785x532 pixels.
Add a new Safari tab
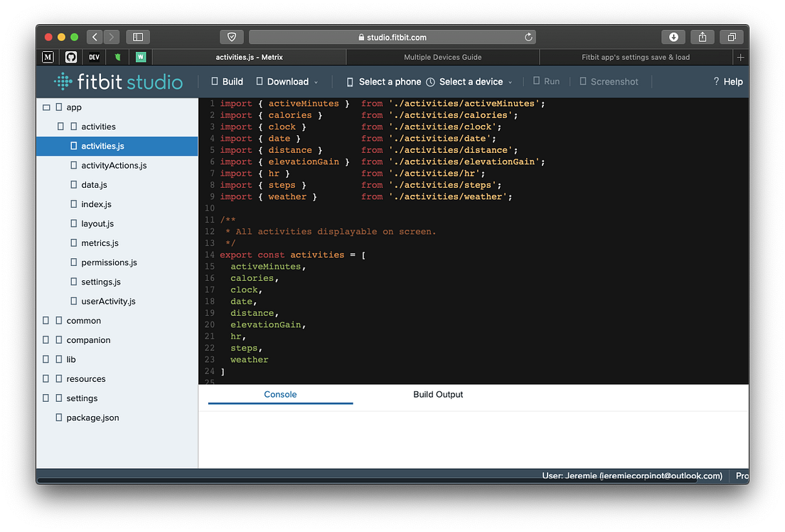[x=740, y=57]
